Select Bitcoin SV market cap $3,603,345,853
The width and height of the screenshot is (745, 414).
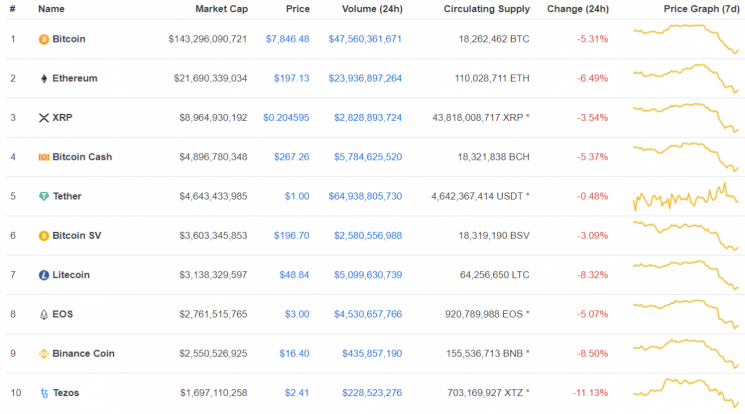[213, 236]
